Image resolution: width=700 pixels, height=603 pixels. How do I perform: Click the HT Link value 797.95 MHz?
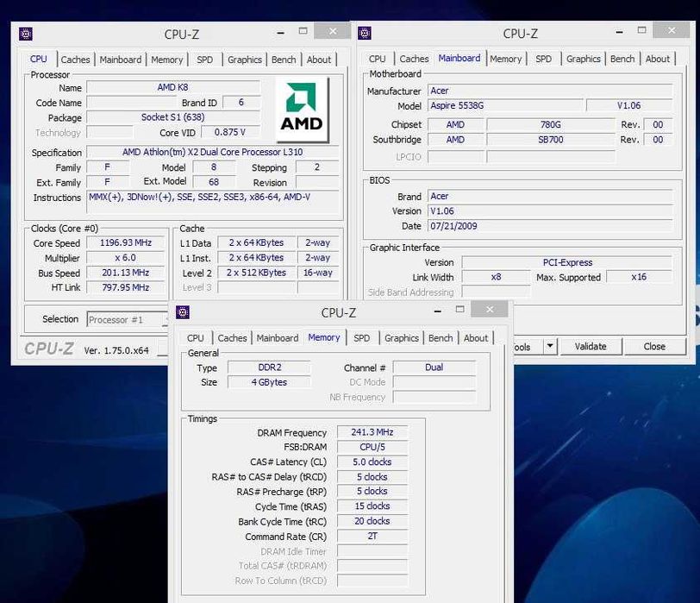coord(126,287)
